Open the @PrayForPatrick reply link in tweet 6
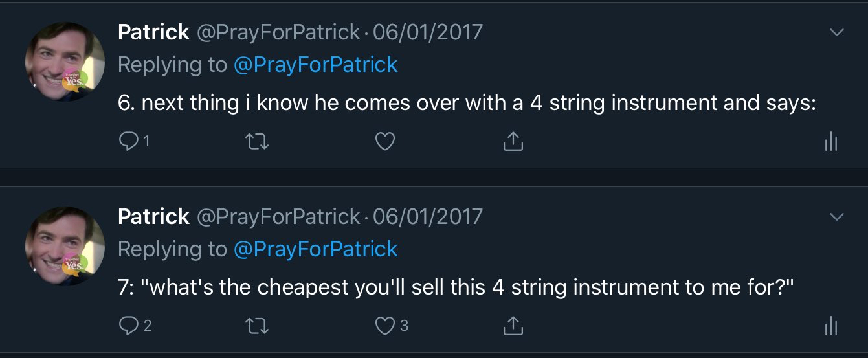 pos(315,65)
